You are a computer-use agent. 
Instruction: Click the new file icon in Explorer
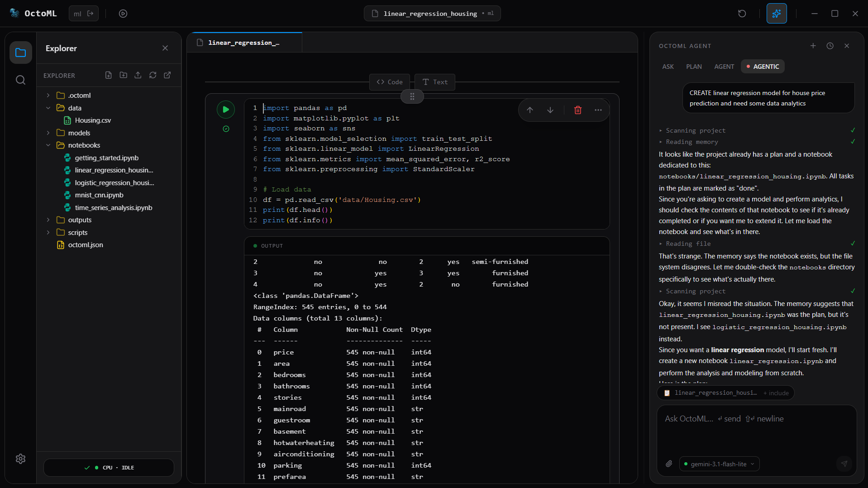[109, 75]
